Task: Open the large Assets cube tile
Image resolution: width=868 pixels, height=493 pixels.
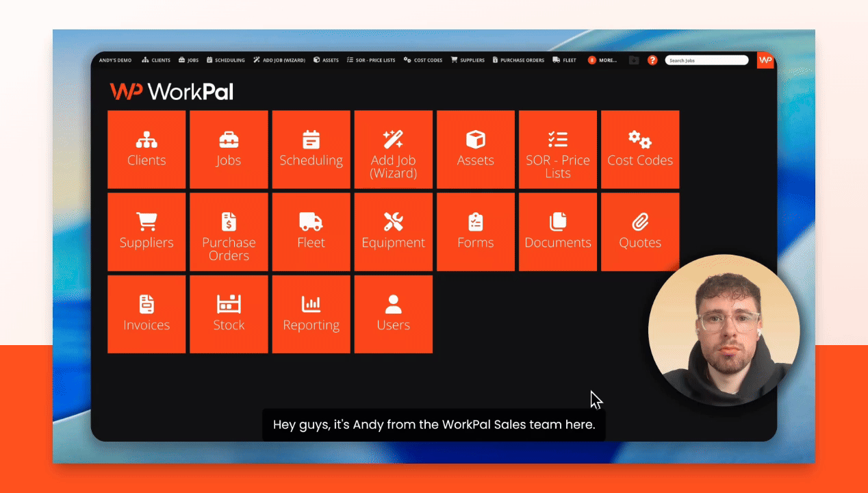Action: [x=475, y=149]
